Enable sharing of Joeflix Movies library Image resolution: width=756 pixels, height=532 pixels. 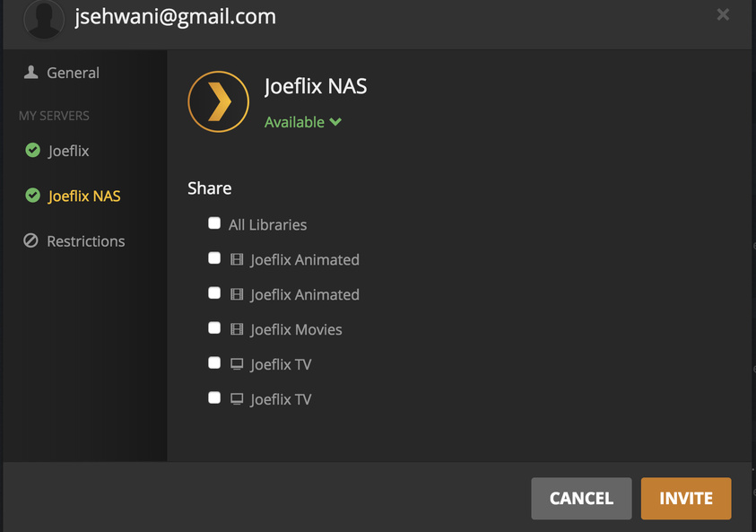click(214, 328)
